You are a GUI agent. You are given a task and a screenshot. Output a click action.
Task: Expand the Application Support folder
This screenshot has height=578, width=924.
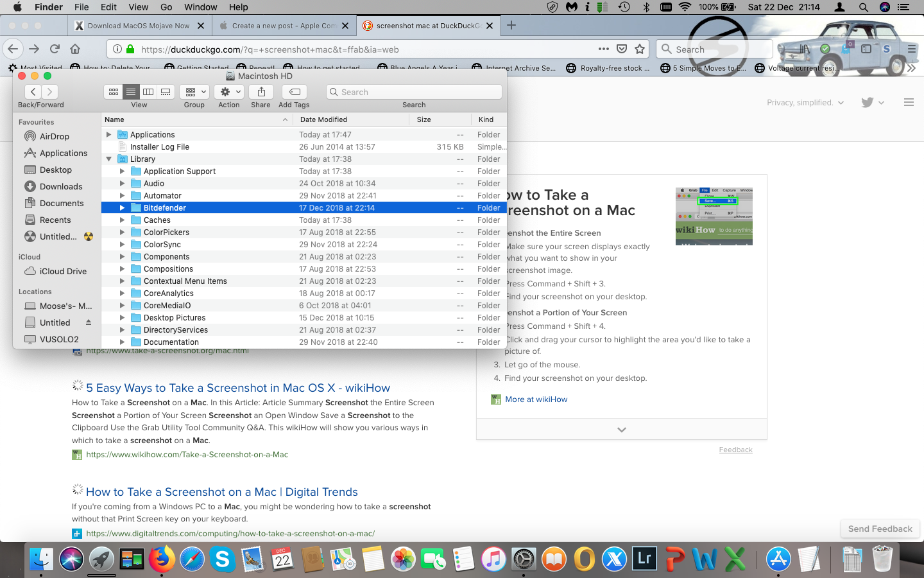tap(122, 171)
